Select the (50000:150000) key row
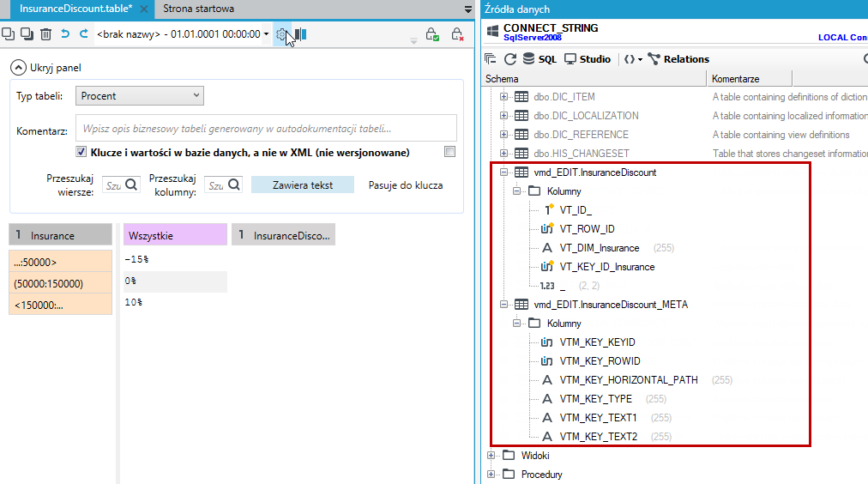The image size is (868, 484). tap(60, 283)
